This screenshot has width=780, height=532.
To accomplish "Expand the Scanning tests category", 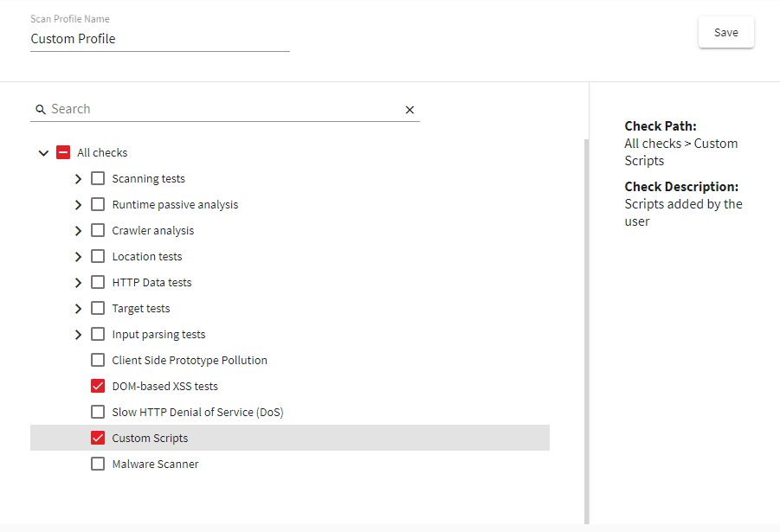I will [79, 179].
